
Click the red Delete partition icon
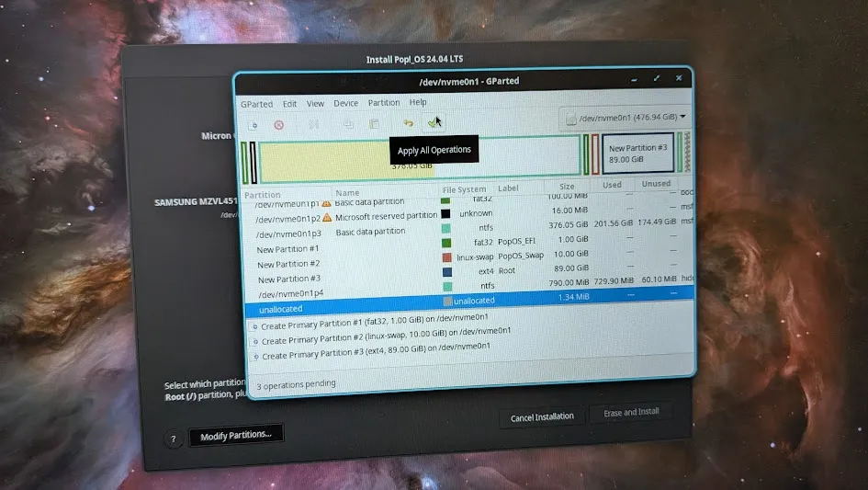278,124
